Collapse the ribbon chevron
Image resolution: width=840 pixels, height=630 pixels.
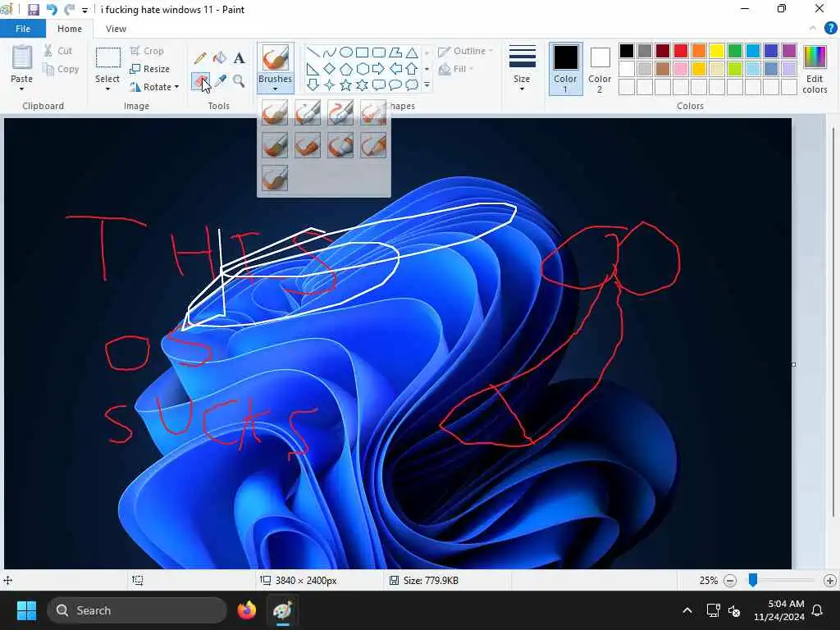pyautogui.click(x=813, y=29)
